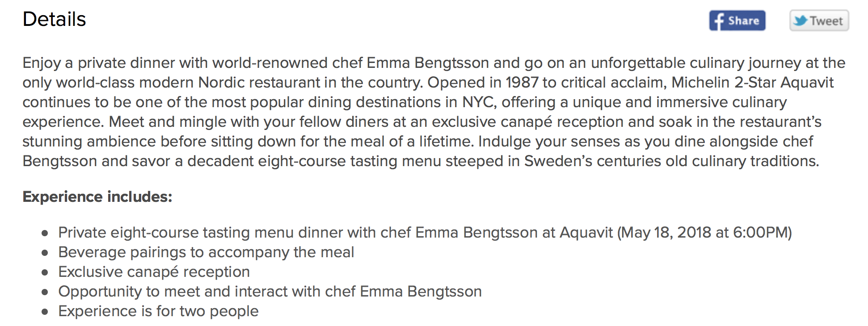Viewport: 868px width, 326px height.
Task: Click Michelin 2-Star Aquavit in the paragraph
Action: (752, 83)
